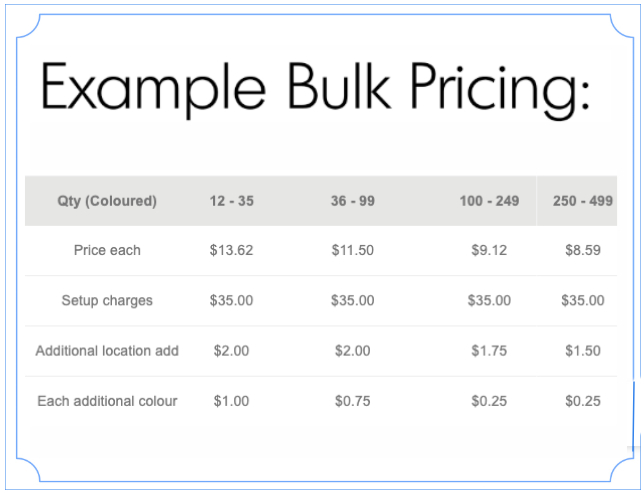Select the $1.50 additional location cell
The width and height of the screenshot is (644, 493).
(x=582, y=351)
